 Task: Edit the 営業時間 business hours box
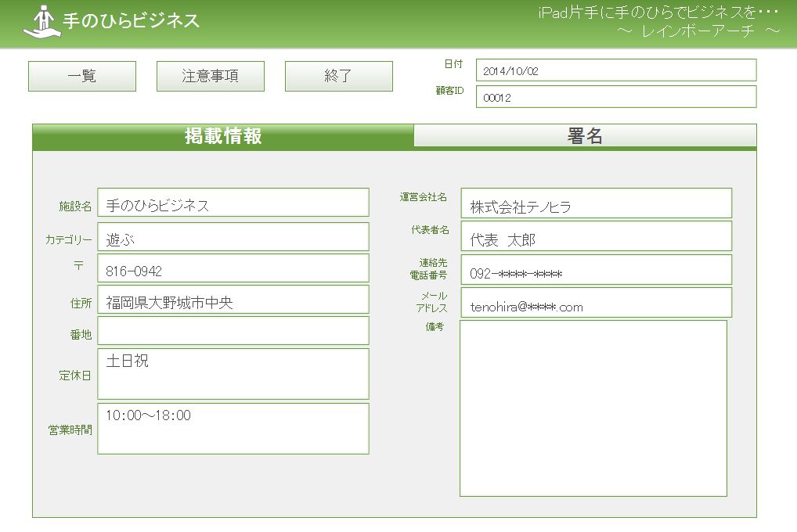point(233,429)
